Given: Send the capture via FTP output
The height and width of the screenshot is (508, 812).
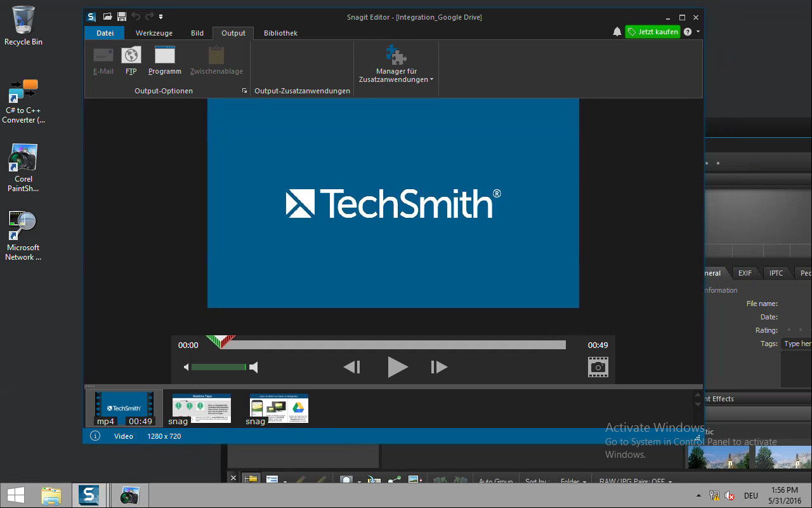Looking at the screenshot, I should click(x=131, y=62).
